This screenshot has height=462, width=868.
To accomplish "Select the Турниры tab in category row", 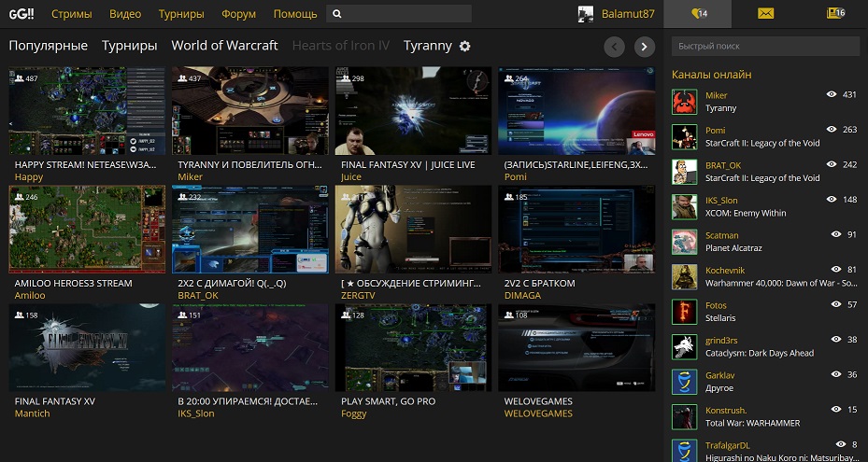I will coord(130,46).
